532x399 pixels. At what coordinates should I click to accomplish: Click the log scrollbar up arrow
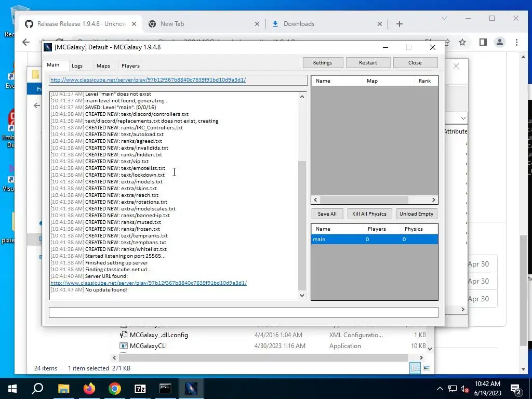pyautogui.click(x=302, y=97)
